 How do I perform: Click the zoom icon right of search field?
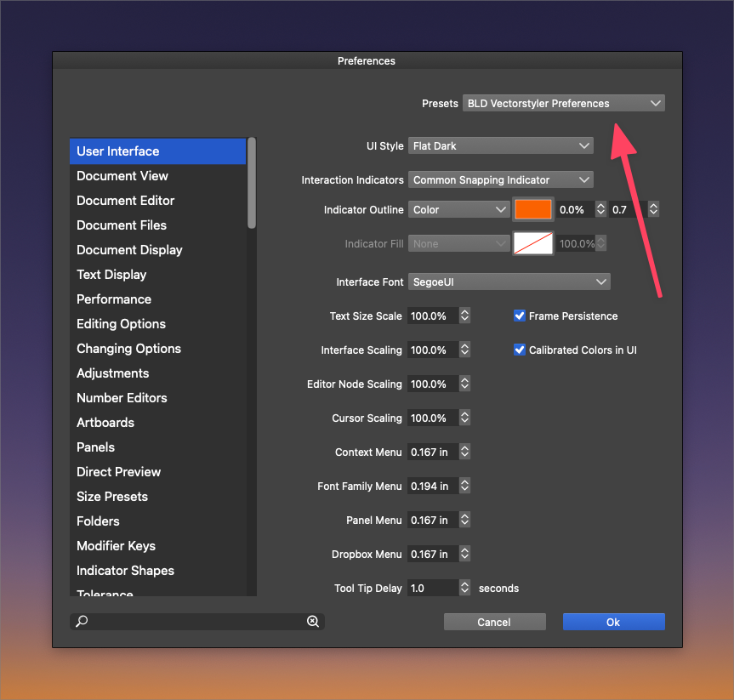pyautogui.click(x=313, y=622)
